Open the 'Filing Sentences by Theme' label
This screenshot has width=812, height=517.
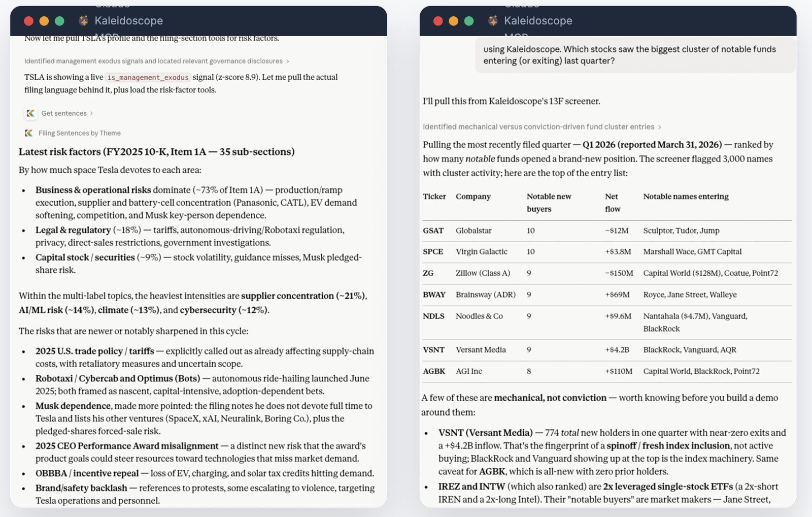[80, 133]
